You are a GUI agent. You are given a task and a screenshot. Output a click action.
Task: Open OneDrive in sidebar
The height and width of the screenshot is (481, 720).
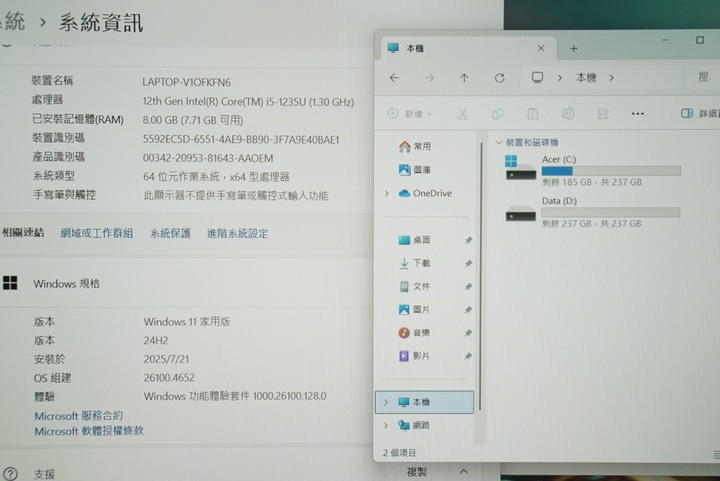coord(425,193)
